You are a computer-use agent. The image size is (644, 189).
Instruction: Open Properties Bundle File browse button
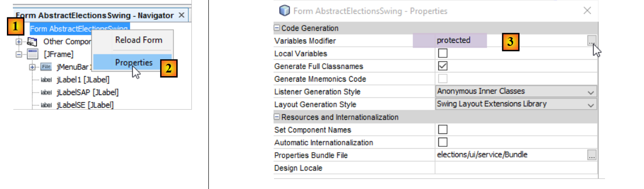click(592, 156)
